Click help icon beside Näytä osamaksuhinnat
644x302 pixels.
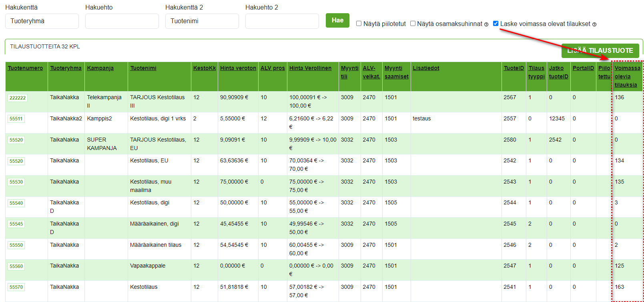coord(486,24)
